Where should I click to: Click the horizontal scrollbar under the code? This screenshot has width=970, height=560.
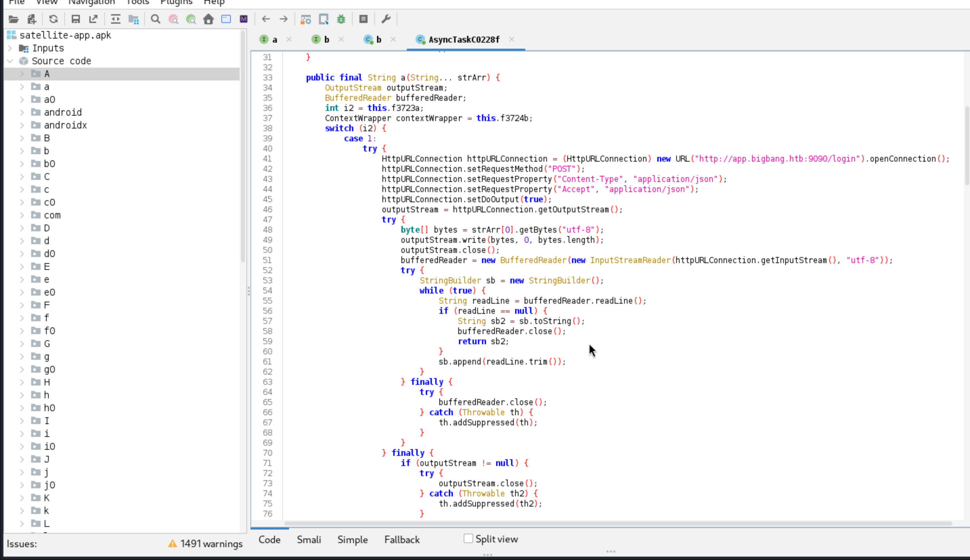[x=616, y=523]
